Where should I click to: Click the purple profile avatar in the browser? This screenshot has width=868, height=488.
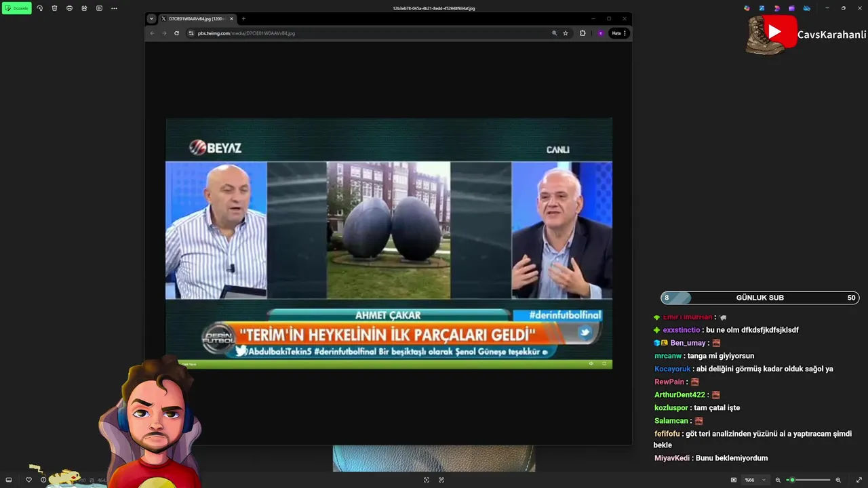pyautogui.click(x=601, y=33)
